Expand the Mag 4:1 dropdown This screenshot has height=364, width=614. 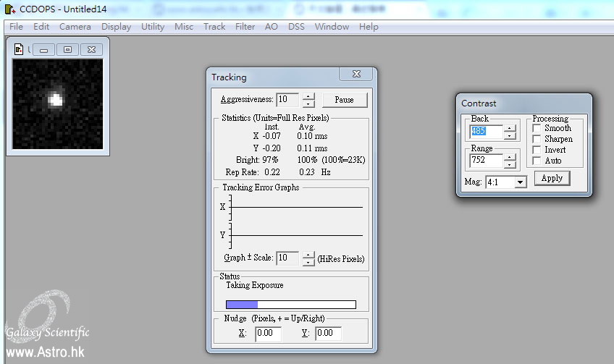[x=519, y=182]
